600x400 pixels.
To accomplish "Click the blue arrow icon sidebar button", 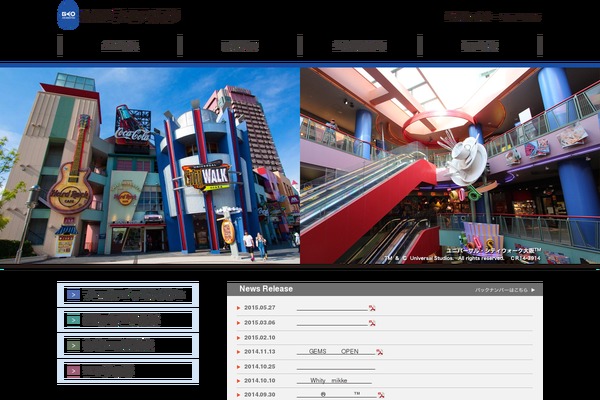I will tap(73, 295).
